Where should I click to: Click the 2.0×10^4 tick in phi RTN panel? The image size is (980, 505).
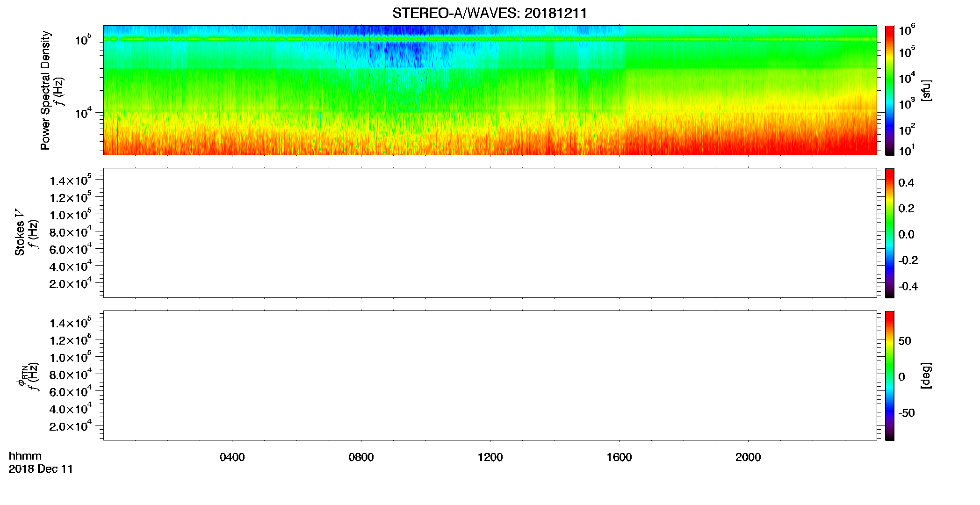coord(71,426)
